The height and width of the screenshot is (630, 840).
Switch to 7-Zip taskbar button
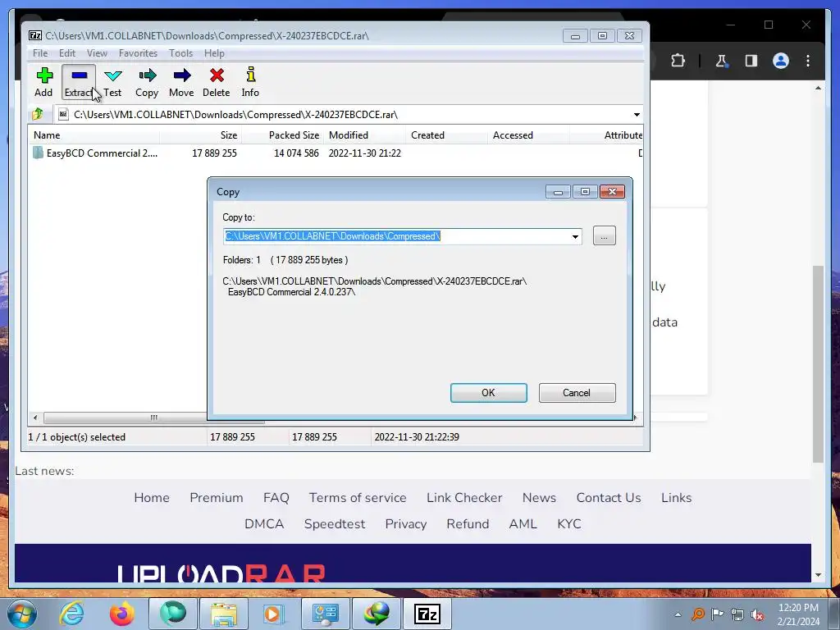click(x=427, y=614)
